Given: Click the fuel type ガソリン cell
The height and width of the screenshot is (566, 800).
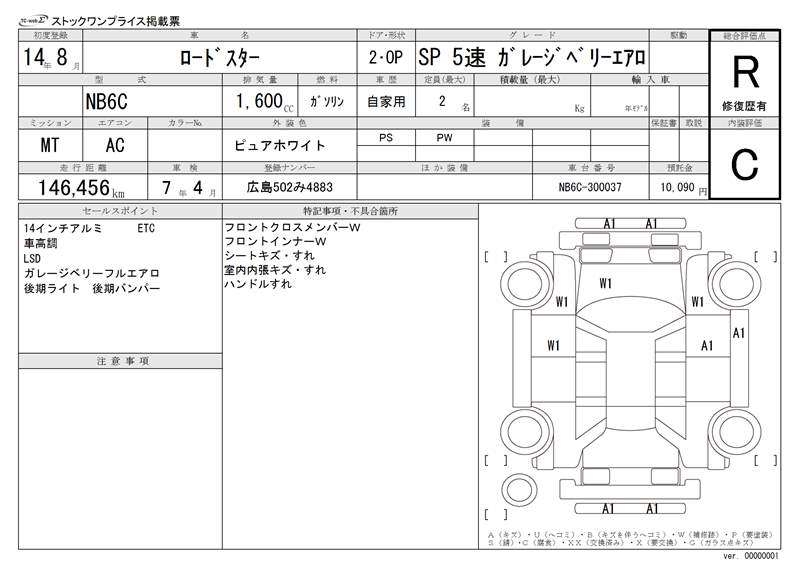Looking at the screenshot, I should coord(327,102).
